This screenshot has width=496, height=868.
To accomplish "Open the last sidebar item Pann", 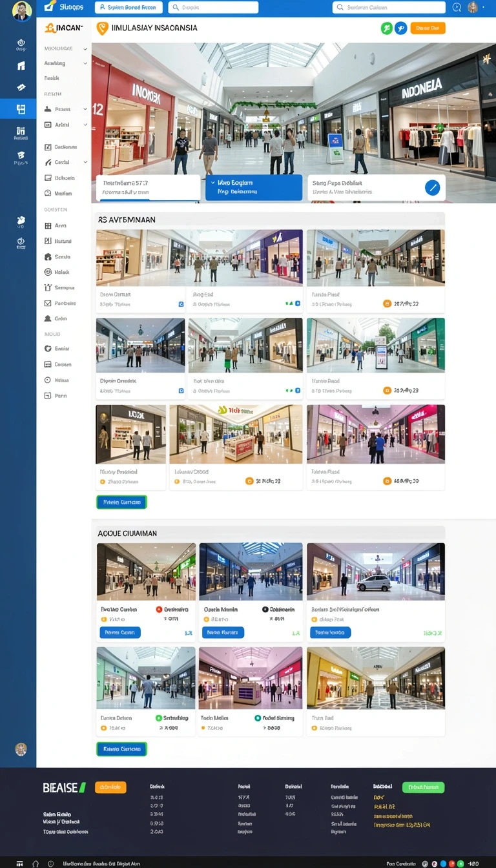I will tap(56, 395).
